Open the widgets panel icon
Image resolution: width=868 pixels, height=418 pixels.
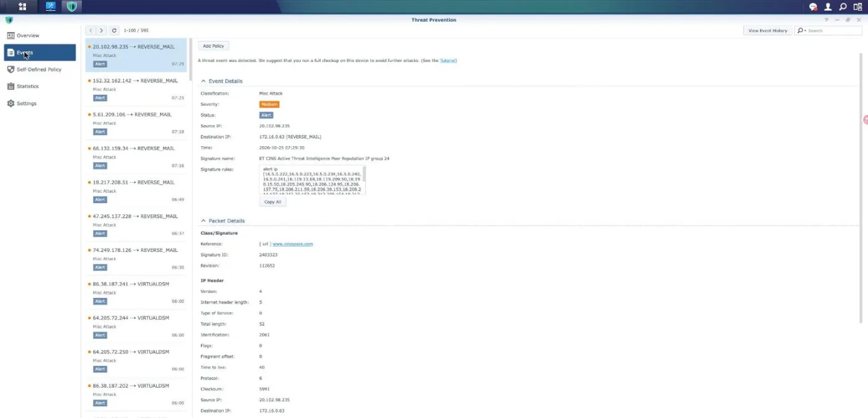coord(857,7)
